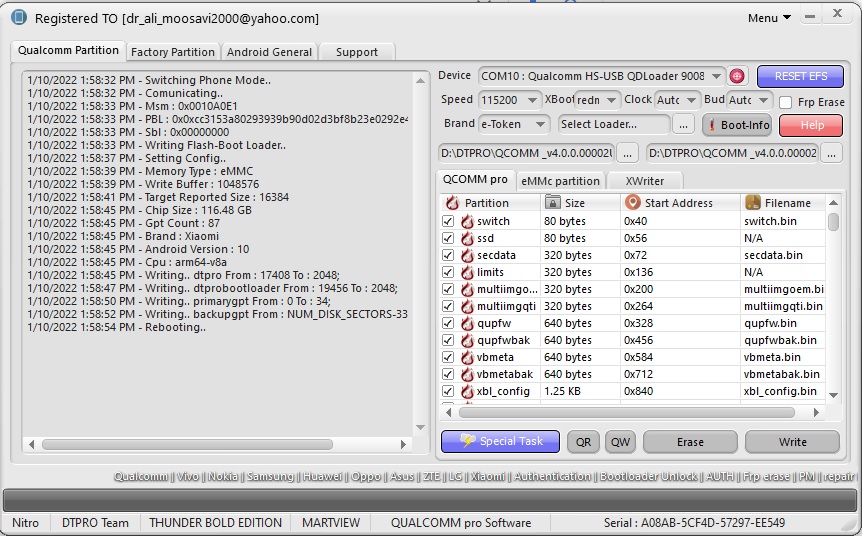Image resolution: width=862 pixels, height=536 pixels.
Task: Switch to the Factory Partition tab
Action: coord(173,52)
